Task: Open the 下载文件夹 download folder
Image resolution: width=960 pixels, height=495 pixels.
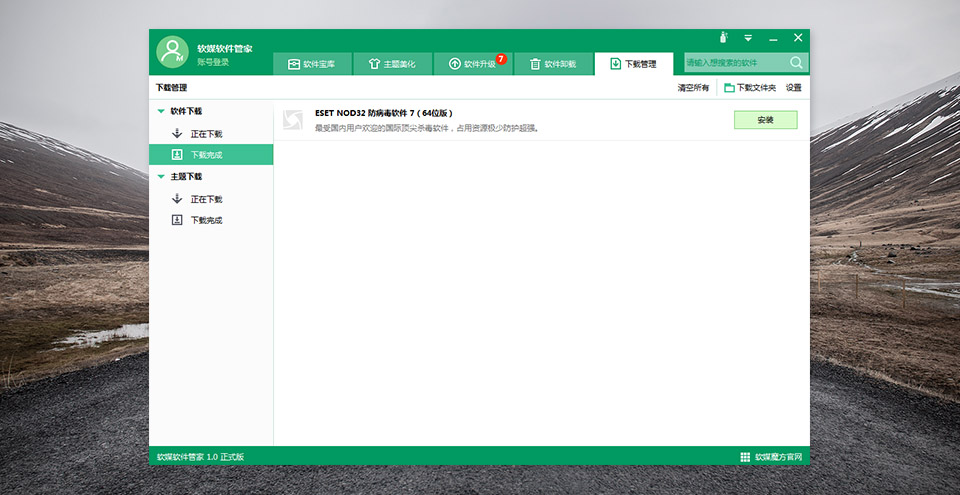Action: point(750,88)
